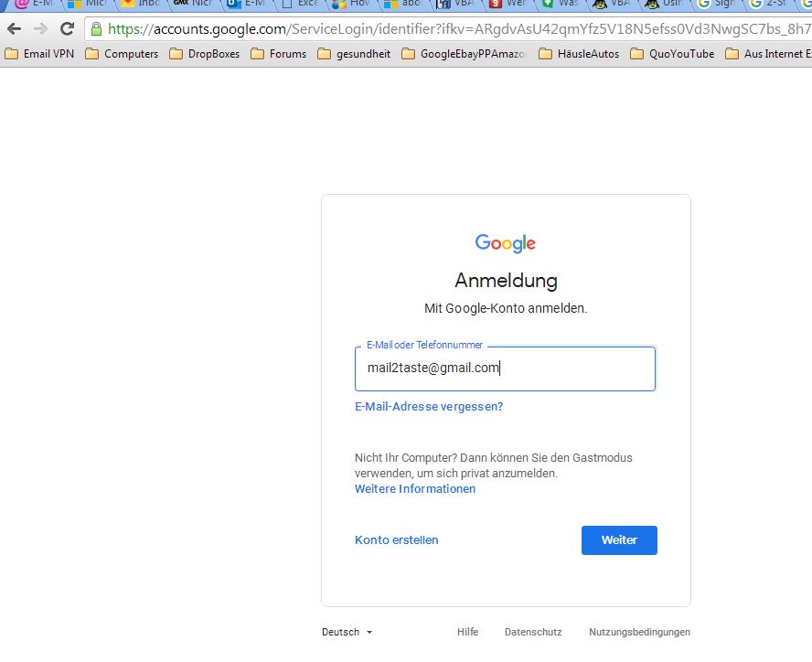
Task: Switch to the 'Hov' tab
Action: [352, 5]
